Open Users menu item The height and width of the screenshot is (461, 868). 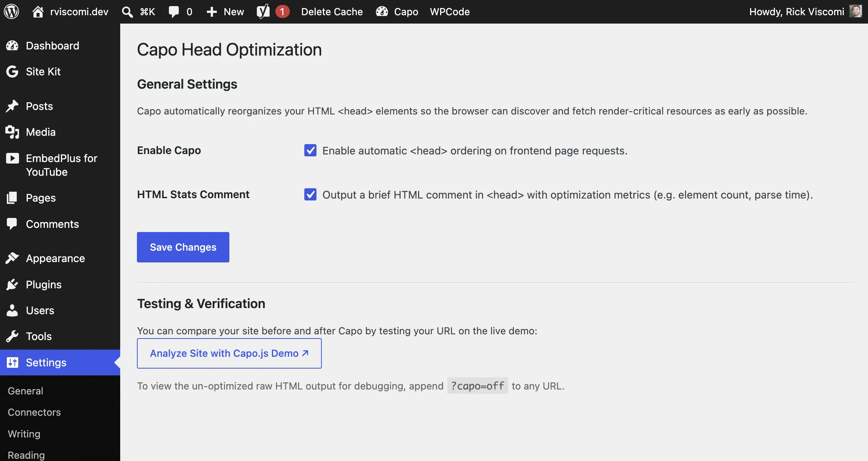click(x=40, y=310)
